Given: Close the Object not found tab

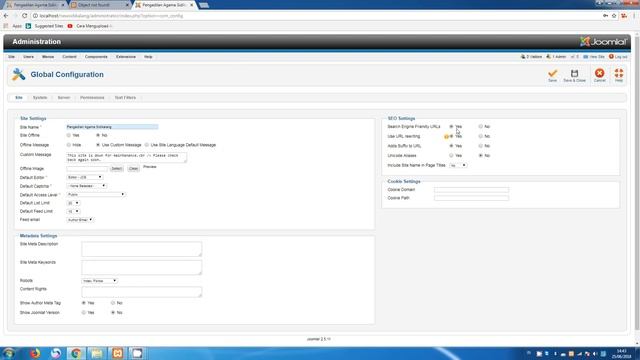Looking at the screenshot, I should coord(127,5).
